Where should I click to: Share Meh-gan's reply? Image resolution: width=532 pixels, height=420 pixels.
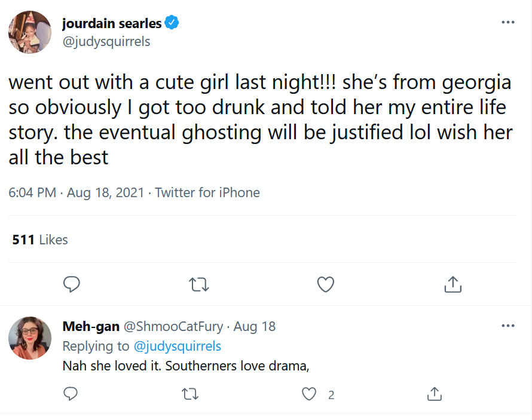435,394
